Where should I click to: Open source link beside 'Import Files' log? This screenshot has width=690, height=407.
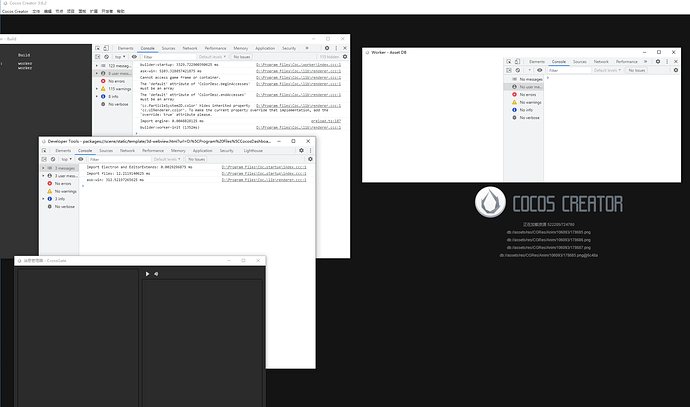[x=264, y=173]
